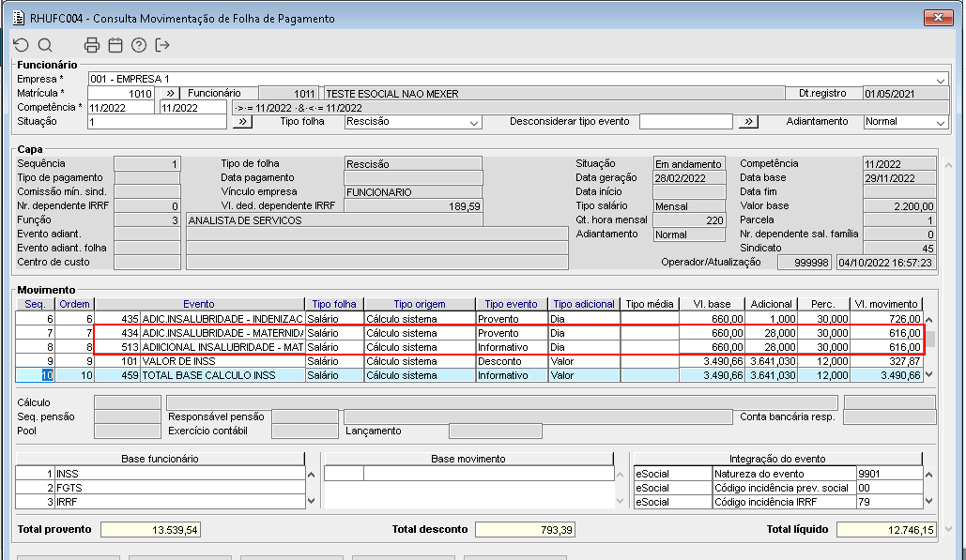The image size is (966, 560).
Task: Open the Adiantamento dropdown showing Normal
Action: [941, 122]
